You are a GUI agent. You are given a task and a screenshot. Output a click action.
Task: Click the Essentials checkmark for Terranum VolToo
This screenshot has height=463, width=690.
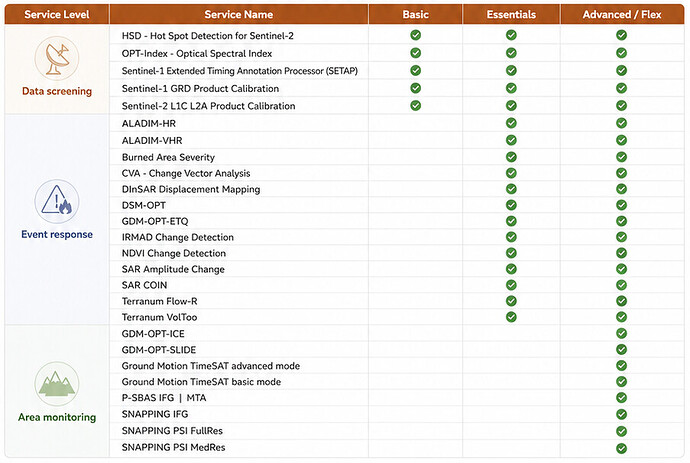[511, 317]
